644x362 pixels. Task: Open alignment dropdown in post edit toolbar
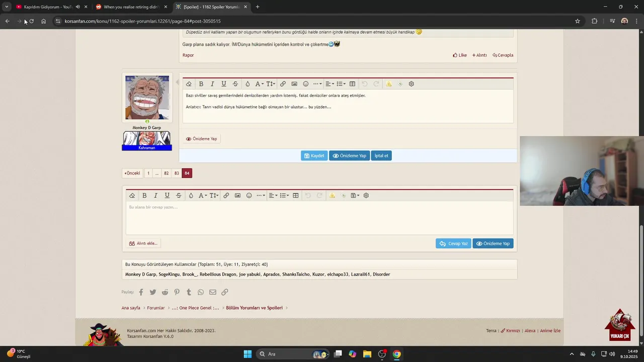(x=330, y=84)
